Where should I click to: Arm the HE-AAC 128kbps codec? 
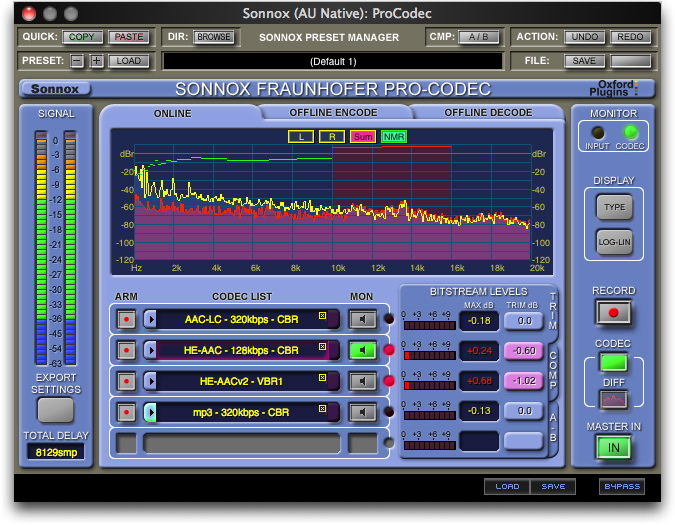(x=126, y=350)
